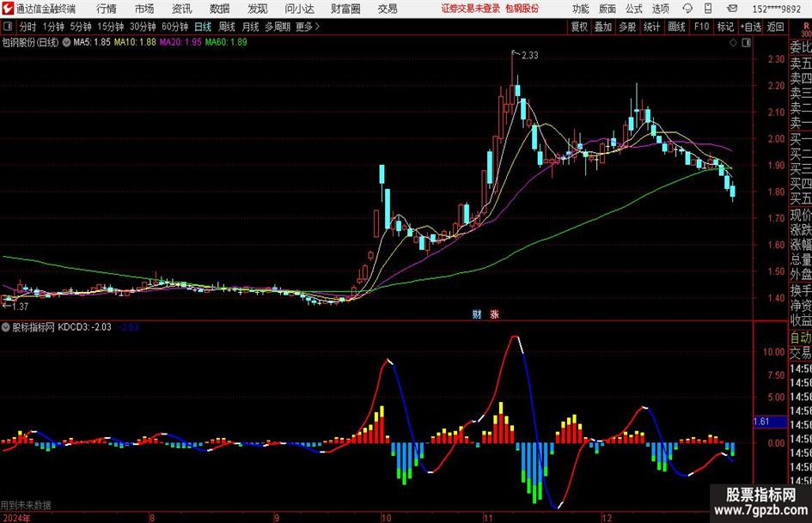Click the MA5: 1.85 label

point(92,42)
